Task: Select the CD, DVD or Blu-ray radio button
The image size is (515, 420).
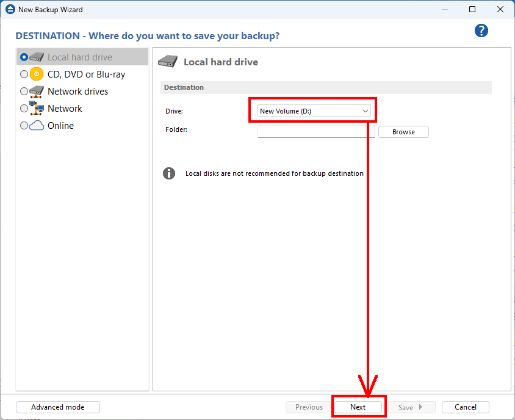Action: [x=24, y=74]
